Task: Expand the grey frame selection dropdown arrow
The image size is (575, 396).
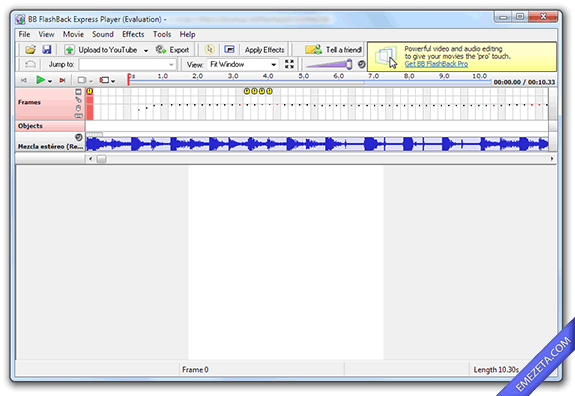Action: [91, 81]
